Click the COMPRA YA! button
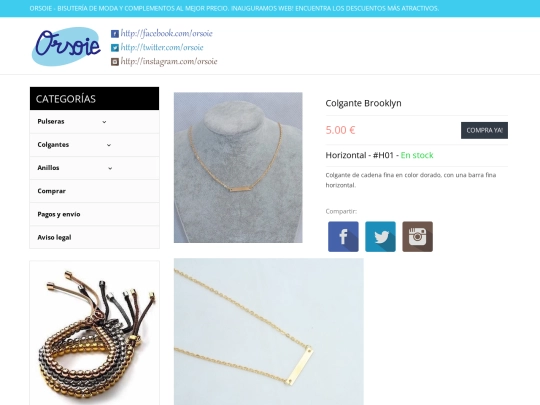This screenshot has height=405, width=540. 484,131
